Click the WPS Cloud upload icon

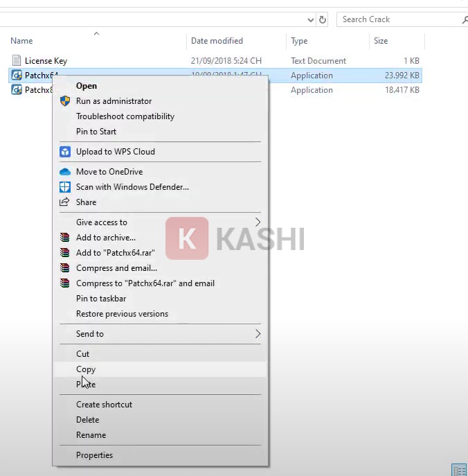[x=65, y=152]
